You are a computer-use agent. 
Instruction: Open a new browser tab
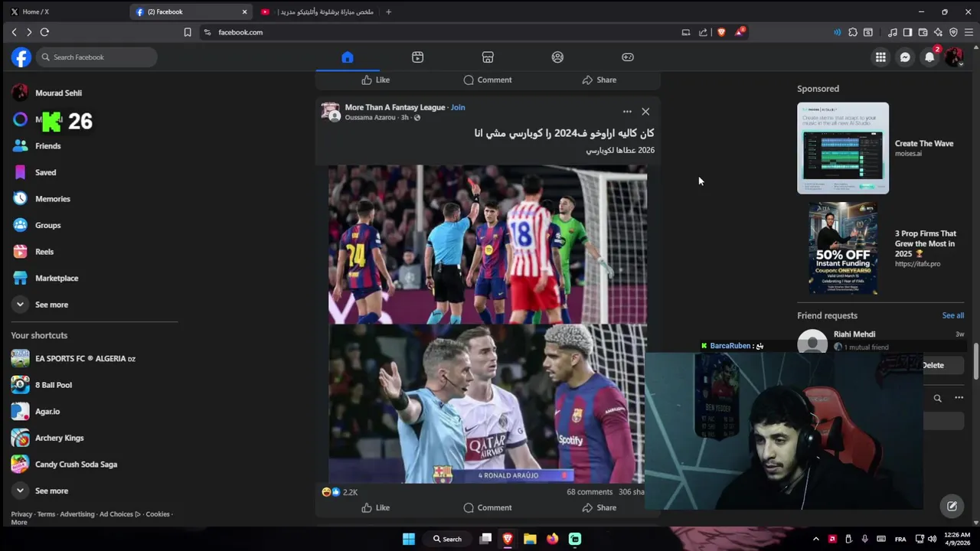[x=388, y=11]
